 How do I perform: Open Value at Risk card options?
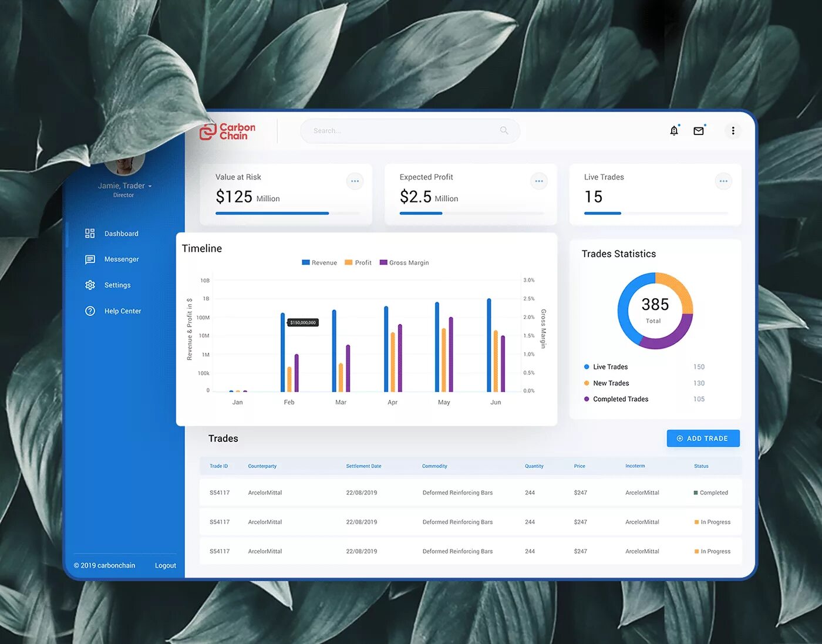click(355, 181)
